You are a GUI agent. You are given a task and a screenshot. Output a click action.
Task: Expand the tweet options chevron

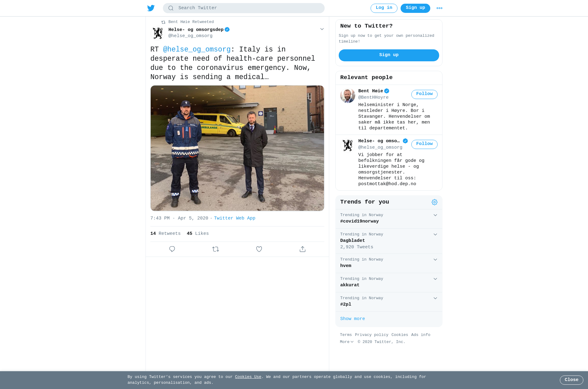point(322,29)
